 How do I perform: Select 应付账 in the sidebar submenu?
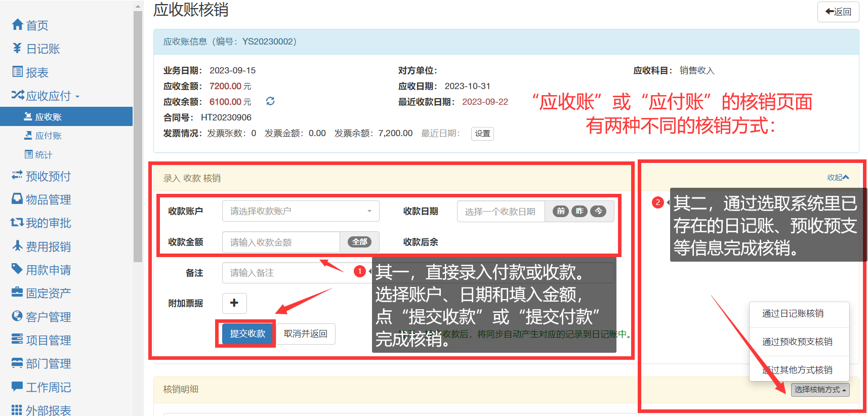point(48,136)
